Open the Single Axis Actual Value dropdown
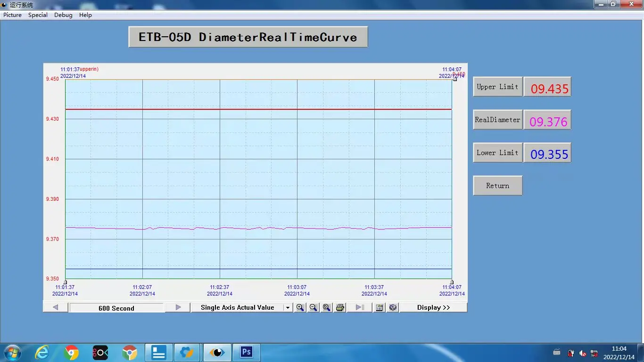This screenshot has width=644, height=362. (x=288, y=307)
